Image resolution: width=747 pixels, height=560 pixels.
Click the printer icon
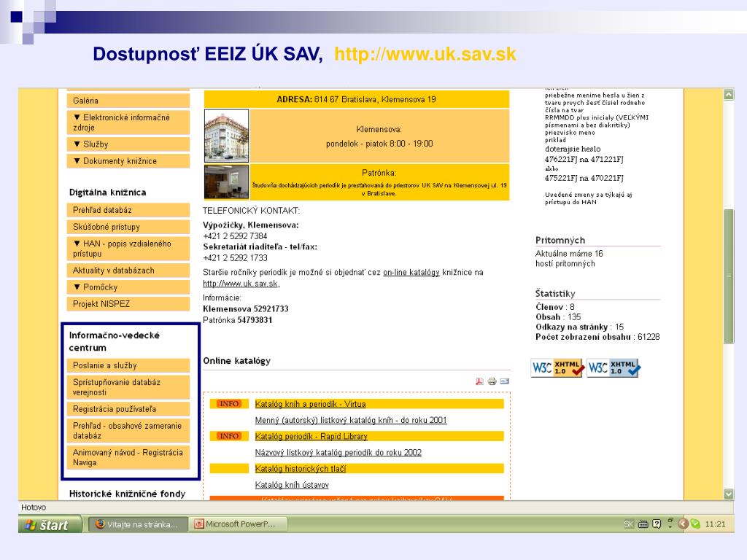click(x=492, y=381)
